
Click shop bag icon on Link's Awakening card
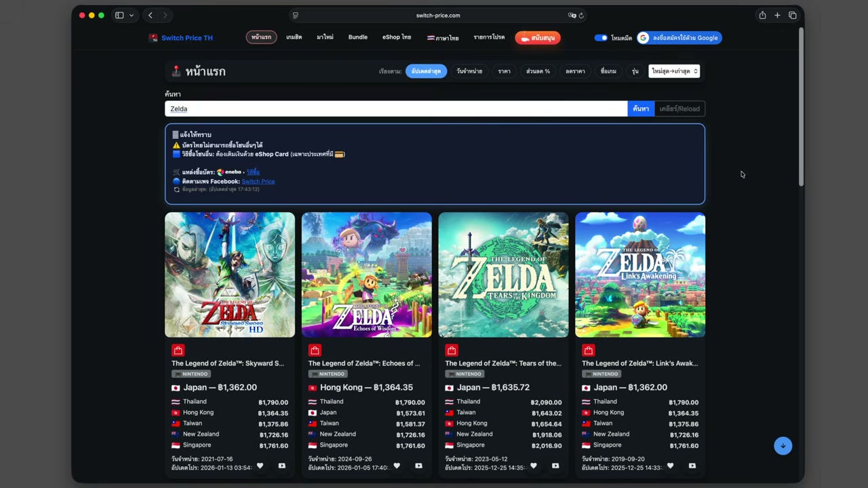[588, 350]
